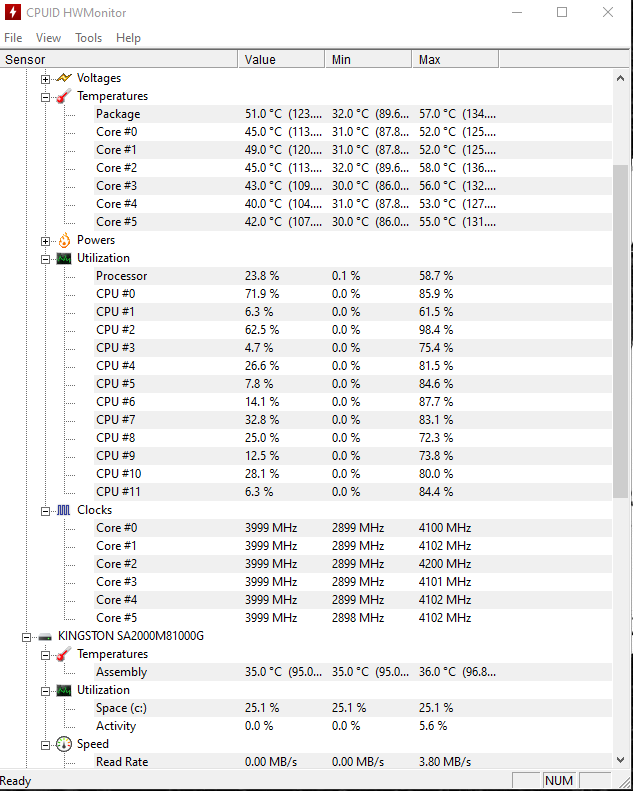Click the Powers flame icon
Viewport: 633px width, 791px height.
click(x=64, y=240)
